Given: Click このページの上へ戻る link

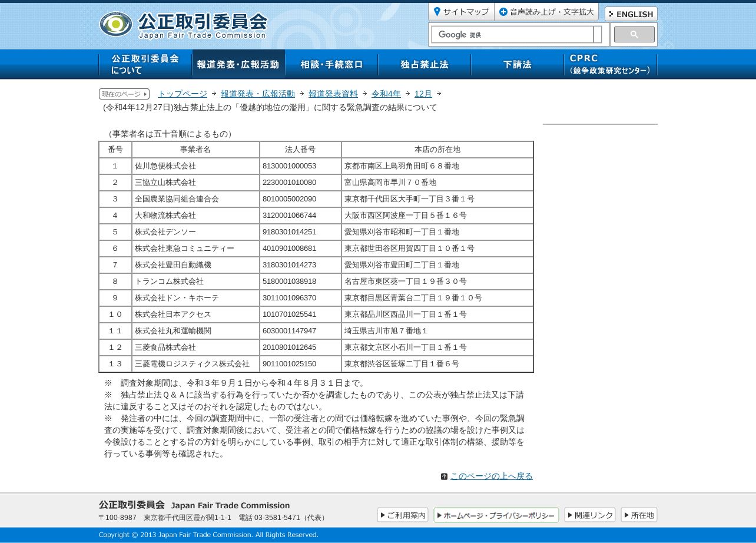Looking at the screenshot, I should (x=492, y=476).
